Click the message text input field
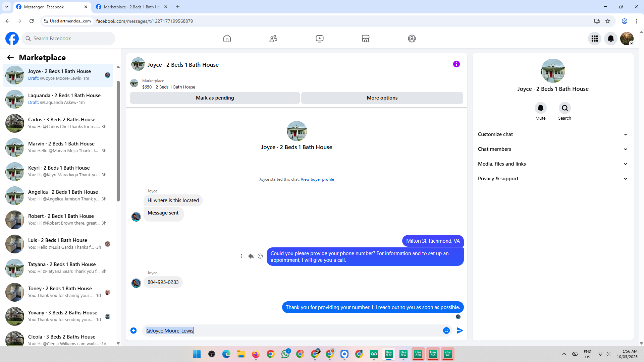 pyautogui.click(x=292, y=330)
